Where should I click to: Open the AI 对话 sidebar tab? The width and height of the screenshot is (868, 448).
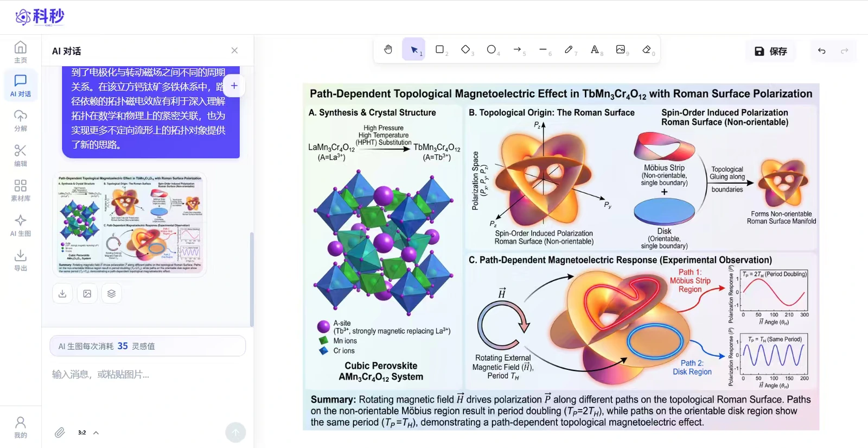point(21,86)
